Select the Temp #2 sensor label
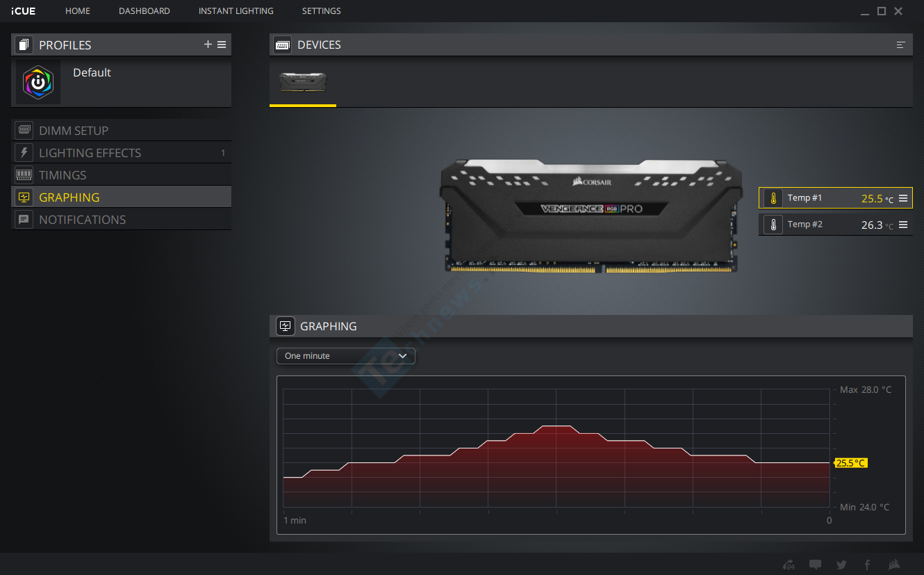The height and width of the screenshot is (575, 924). click(805, 225)
